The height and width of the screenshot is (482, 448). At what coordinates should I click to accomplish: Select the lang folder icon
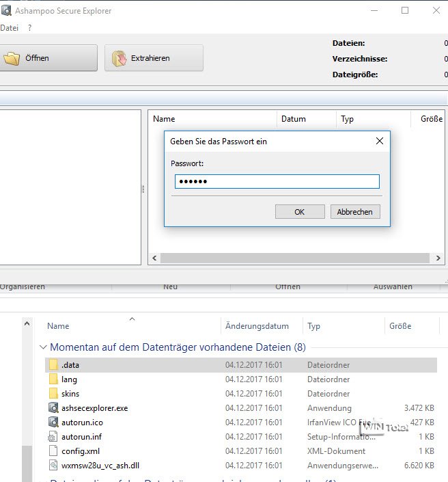tap(53, 379)
